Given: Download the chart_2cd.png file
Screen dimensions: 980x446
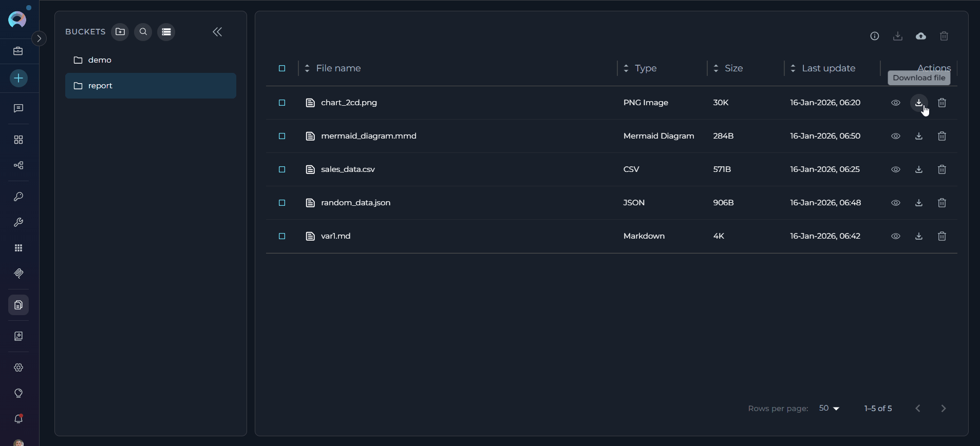Looking at the screenshot, I should [918, 103].
